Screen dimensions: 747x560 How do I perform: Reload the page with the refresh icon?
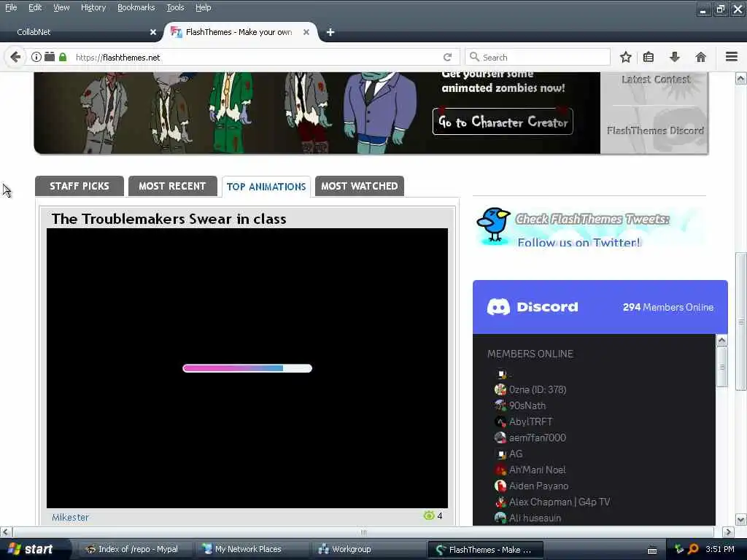(447, 57)
